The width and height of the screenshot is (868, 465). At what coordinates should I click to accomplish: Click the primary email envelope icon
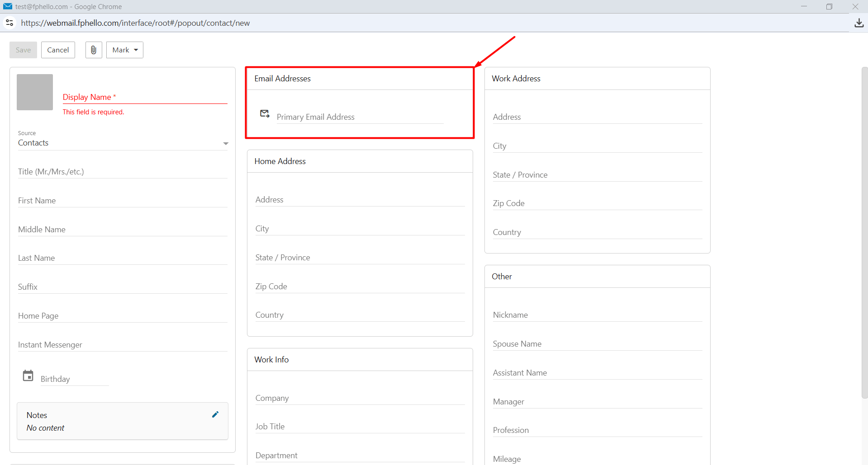pyautogui.click(x=265, y=113)
